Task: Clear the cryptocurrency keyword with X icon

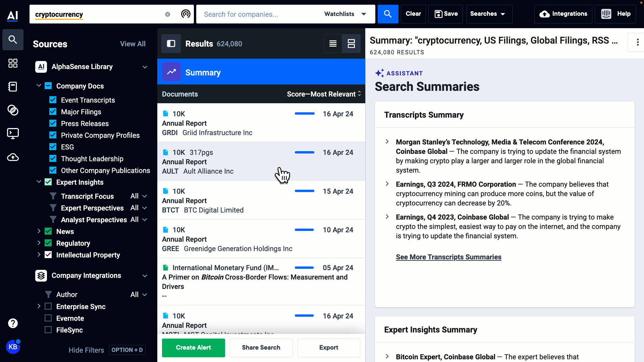Action: tap(168, 14)
